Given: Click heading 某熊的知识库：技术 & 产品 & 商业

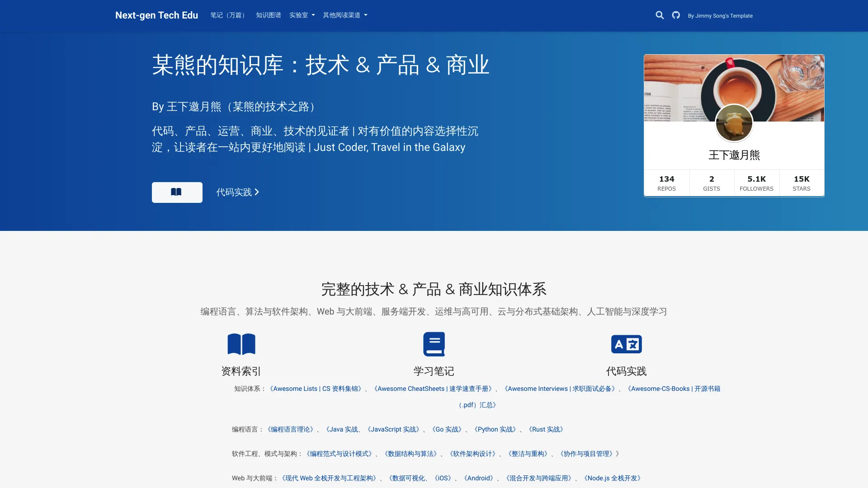Looking at the screenshot, I should click(321, 65).
